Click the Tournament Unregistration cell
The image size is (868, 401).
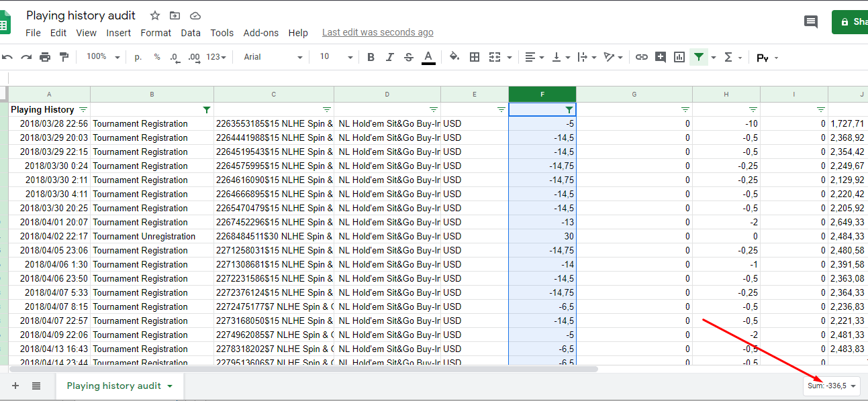152,237
